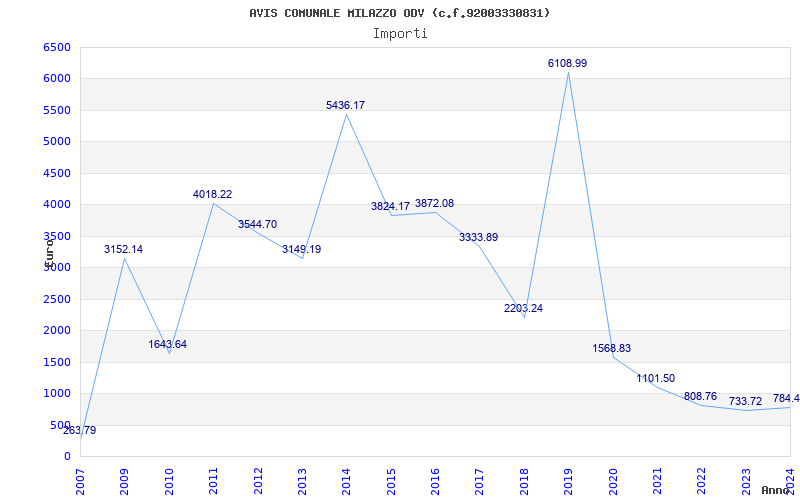Select the 1643.64 data label

tap(168, 344)
